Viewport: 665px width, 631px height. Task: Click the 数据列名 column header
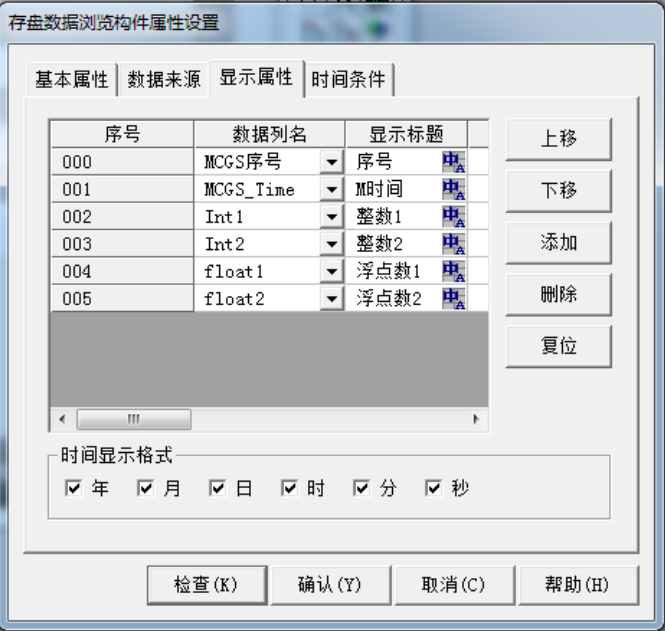coord(269,135)
